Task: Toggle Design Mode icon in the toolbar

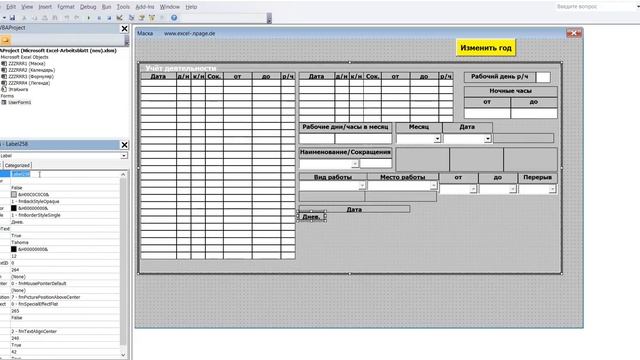Action: pos(120,18)
